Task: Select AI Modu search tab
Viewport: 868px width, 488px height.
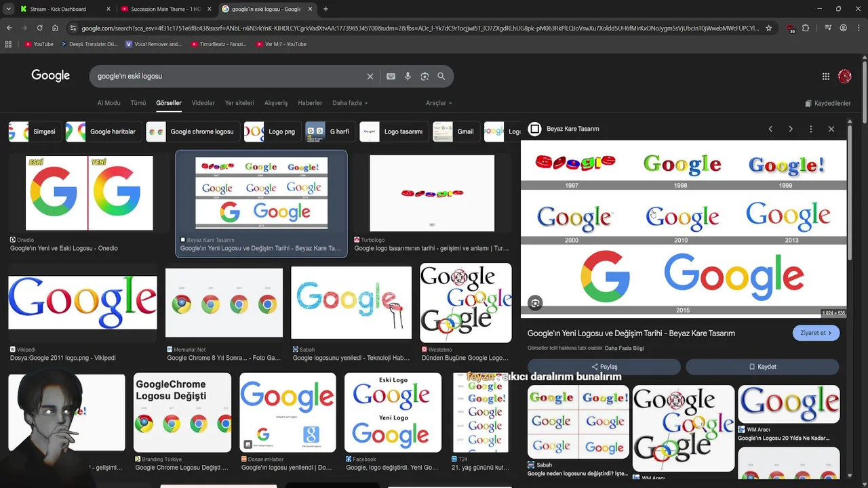Action: [108, 103]
